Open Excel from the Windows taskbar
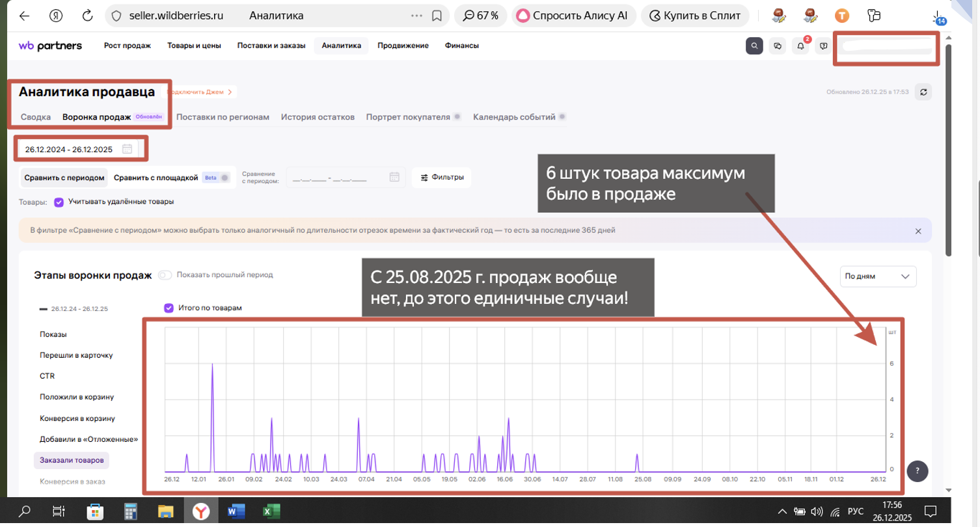The image size is (980, 527). point(267,511)
